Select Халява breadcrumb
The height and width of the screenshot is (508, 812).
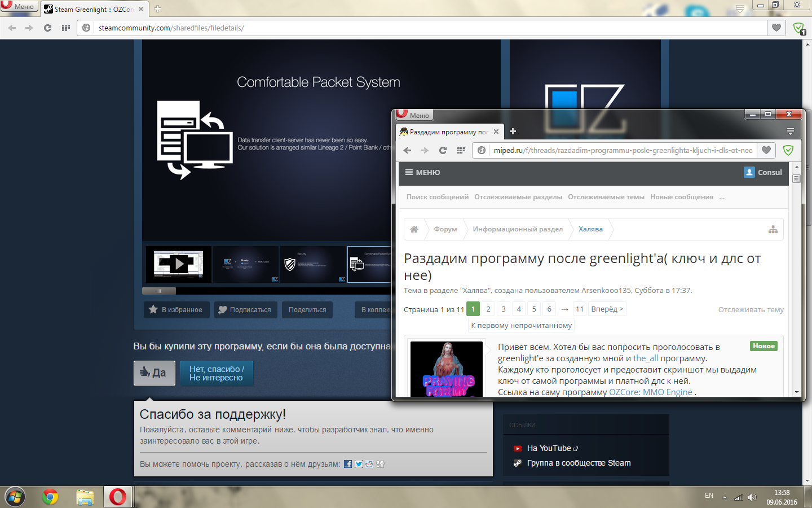(590, 229)
